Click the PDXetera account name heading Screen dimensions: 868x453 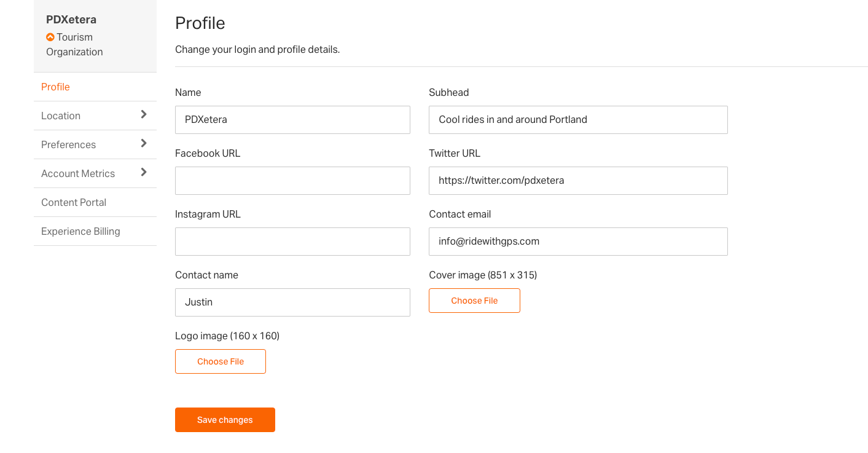(x=71, y=20)
